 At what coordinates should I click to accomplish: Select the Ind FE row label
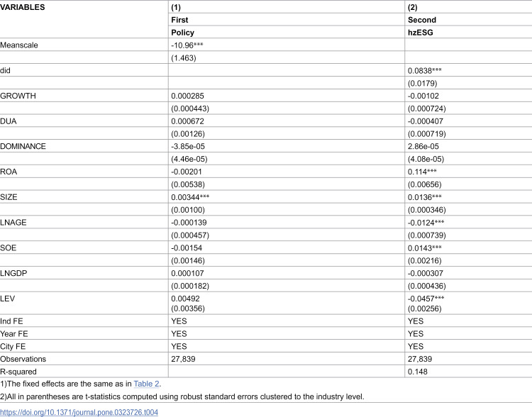pyautogui.click(x=11, y=321)
